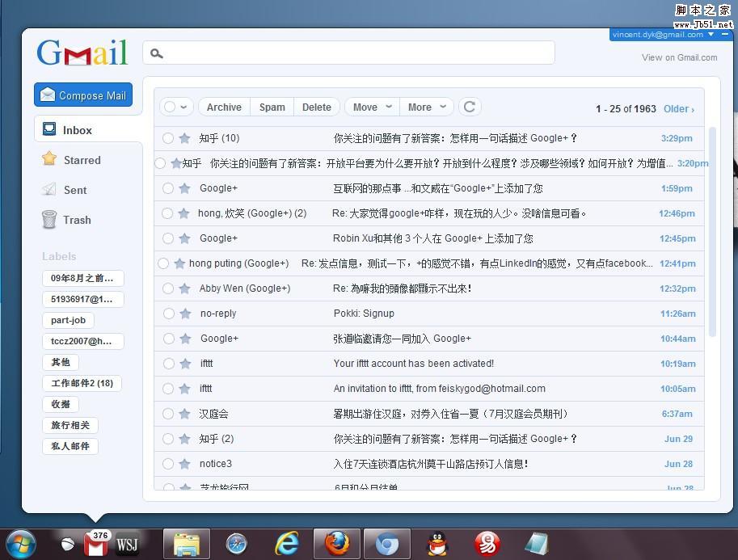Select the hong, 炊笑 email checkbox
This screenshot has width=738, height=560.
[x=167, y=213]
